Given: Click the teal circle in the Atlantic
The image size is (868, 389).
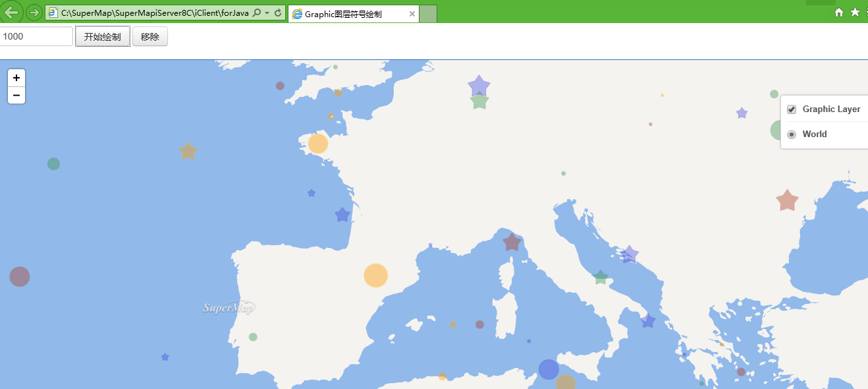Looking at the screenshot, I should pos(54,164).
